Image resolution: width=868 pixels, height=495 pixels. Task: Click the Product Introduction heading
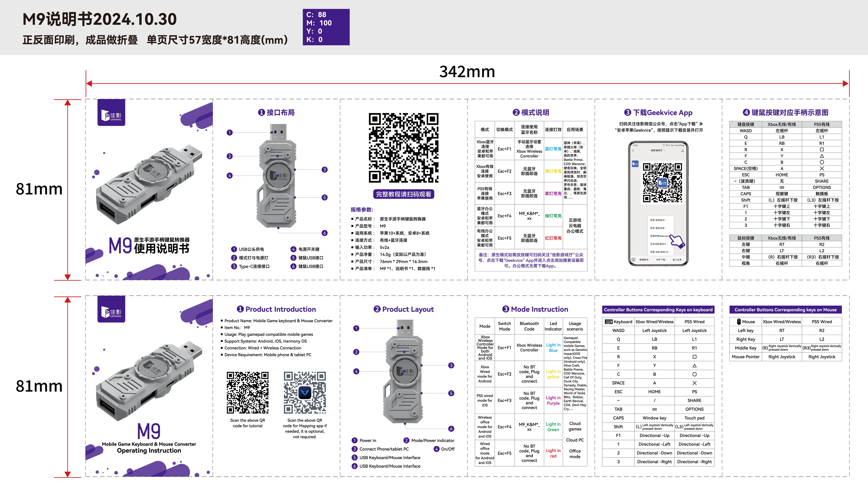pyautogui.click(x=276, y=309)
